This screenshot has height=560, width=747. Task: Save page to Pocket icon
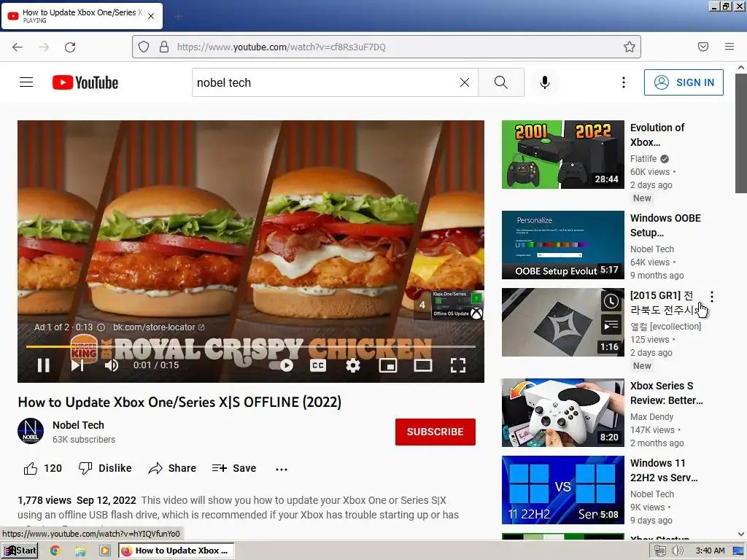tap(703, 47)
